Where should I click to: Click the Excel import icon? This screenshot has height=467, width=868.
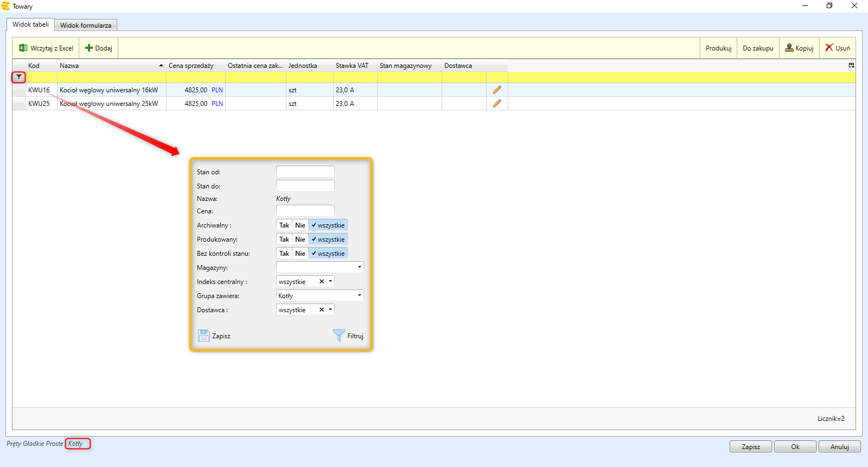pyautogui.click(x=23, y=48)
